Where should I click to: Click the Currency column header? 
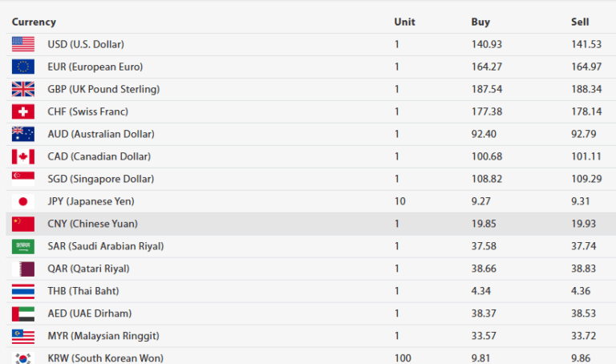[34, 22]
